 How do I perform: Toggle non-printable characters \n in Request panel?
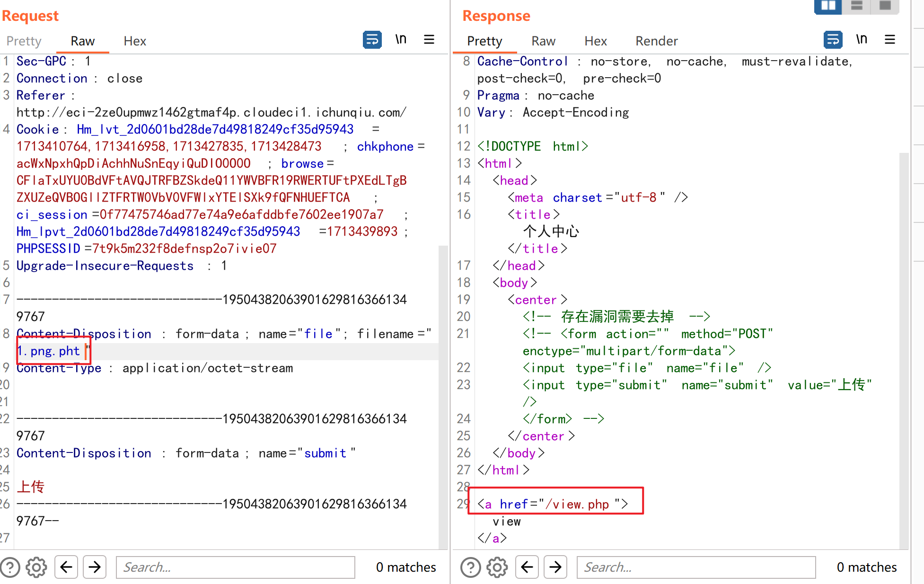click(x=401, y=40)
